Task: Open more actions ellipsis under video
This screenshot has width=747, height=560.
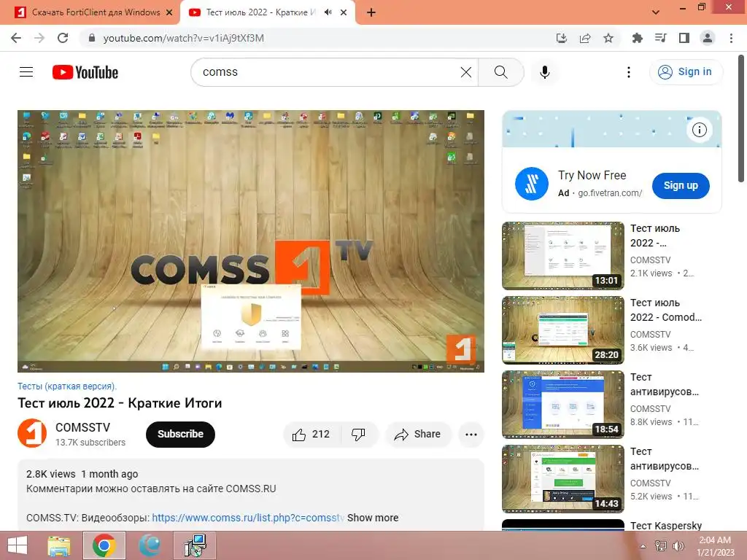Action: [471, 435]
